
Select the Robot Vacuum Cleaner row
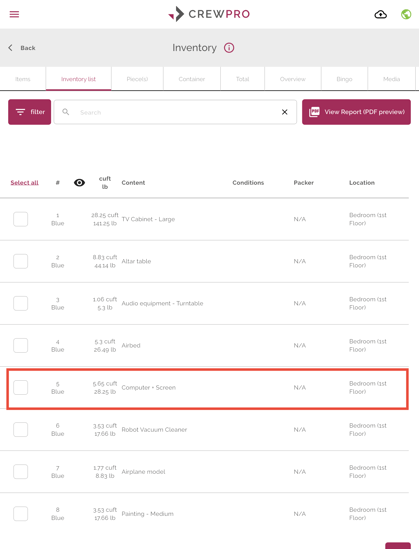click(x=204, y=430)
